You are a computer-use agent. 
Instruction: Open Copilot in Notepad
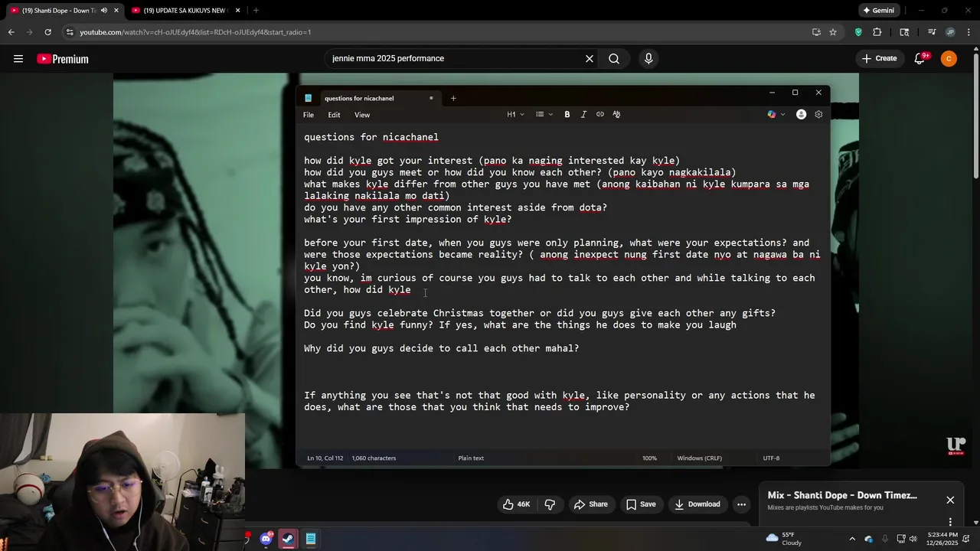[772, 115]
